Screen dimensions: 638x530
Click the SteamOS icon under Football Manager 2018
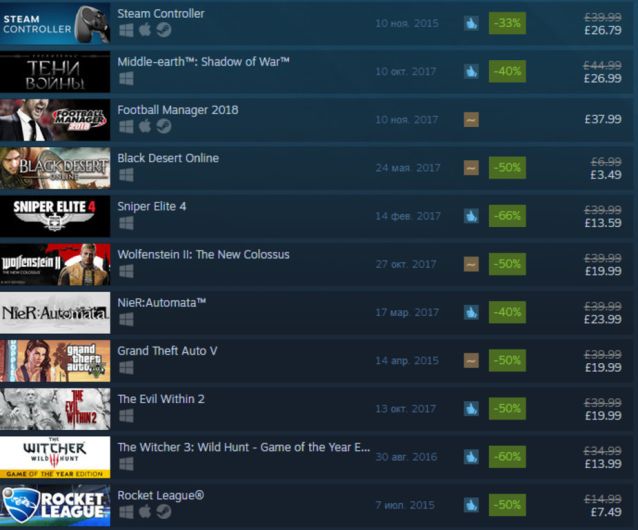[164, 126]
